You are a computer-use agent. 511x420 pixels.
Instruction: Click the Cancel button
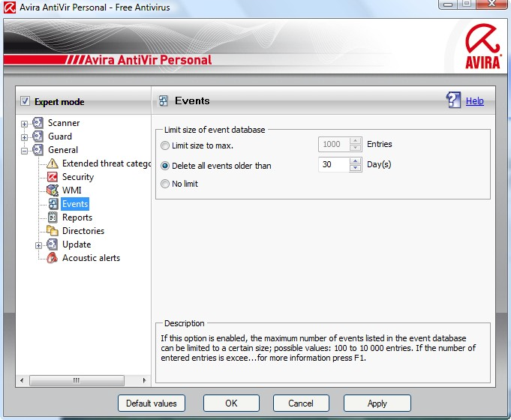pyautogui.click(x=301, y=403)
